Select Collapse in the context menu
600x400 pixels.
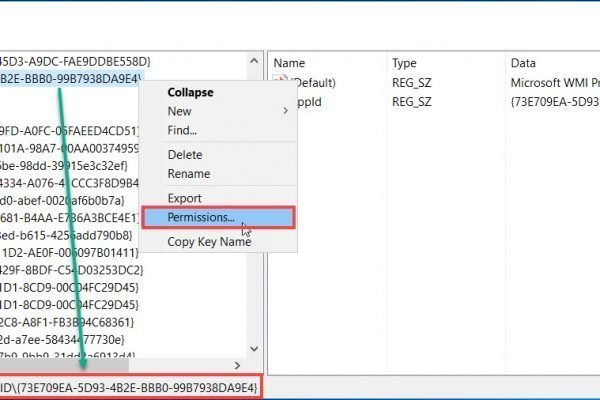click(x=190, y=92)
